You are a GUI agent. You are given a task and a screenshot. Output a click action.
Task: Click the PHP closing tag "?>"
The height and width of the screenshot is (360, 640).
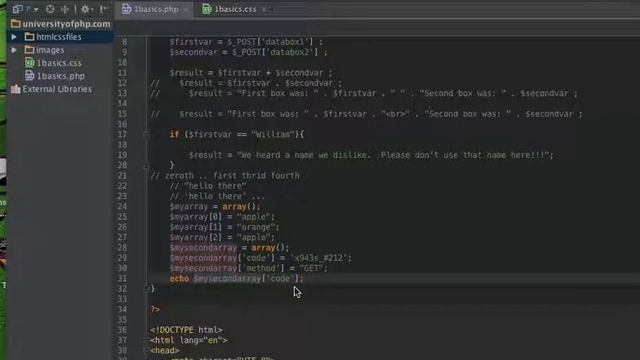(x=155, y=309)
